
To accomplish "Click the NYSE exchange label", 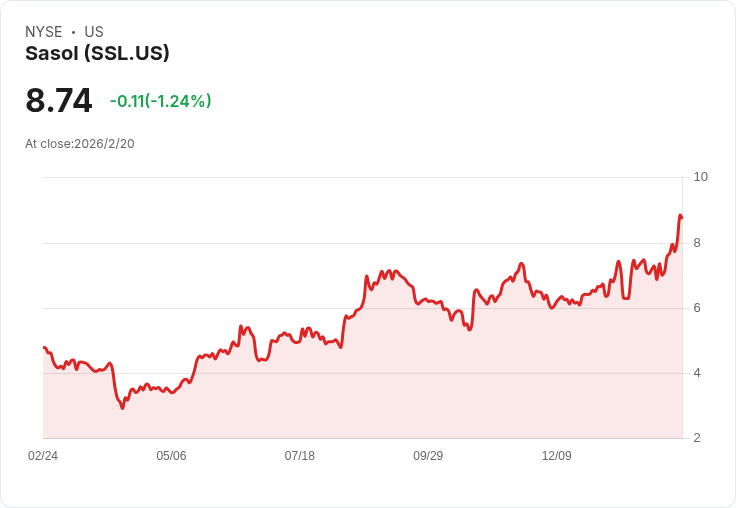I will 43,32.
